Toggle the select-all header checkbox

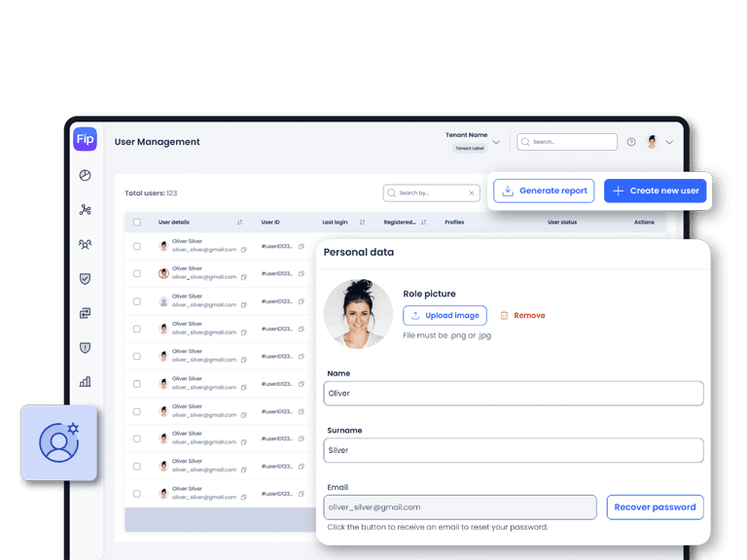click(137, 223)
